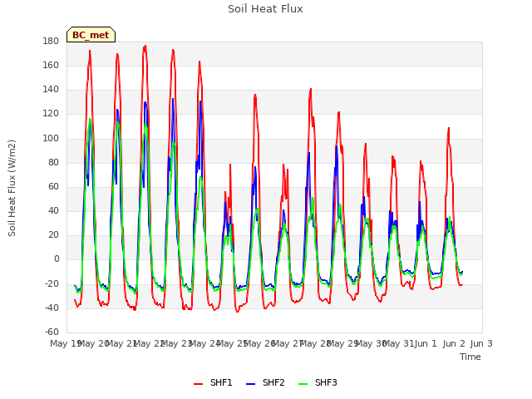The image size is (532, 399).
Task: Click the 'Jun 2' x-axis tick label
Action: tap(454, 343)
